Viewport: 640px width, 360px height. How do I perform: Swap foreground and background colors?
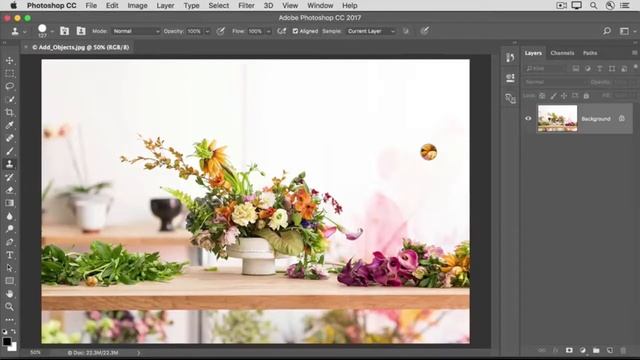coord(14,331)
